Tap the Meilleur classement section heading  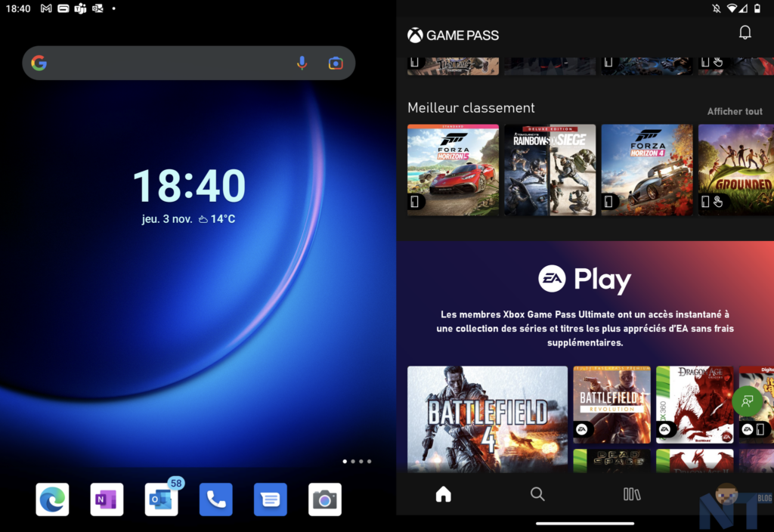(471, 107)
